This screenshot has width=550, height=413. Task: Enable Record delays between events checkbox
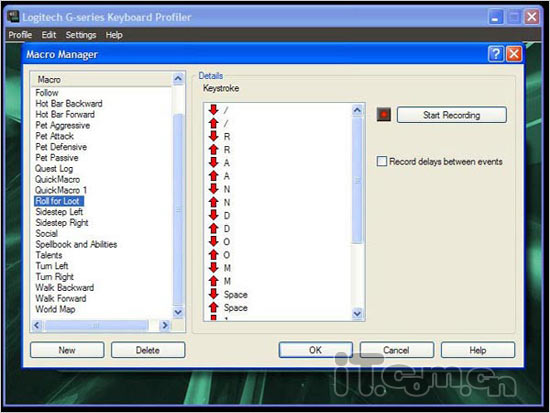[382, 161]
